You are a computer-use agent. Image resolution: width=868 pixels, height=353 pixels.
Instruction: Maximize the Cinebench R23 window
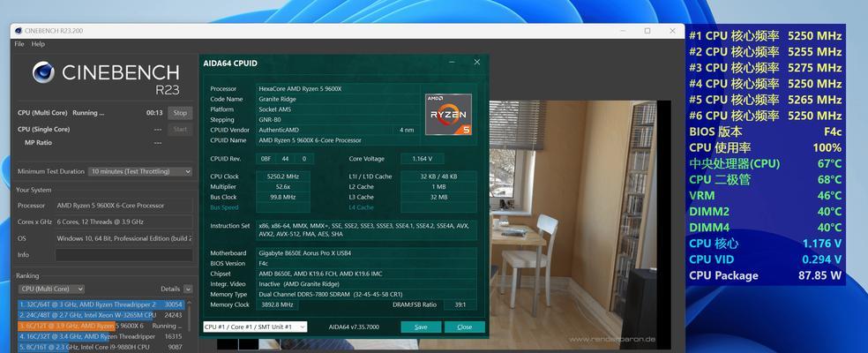(x=647, y=31)
